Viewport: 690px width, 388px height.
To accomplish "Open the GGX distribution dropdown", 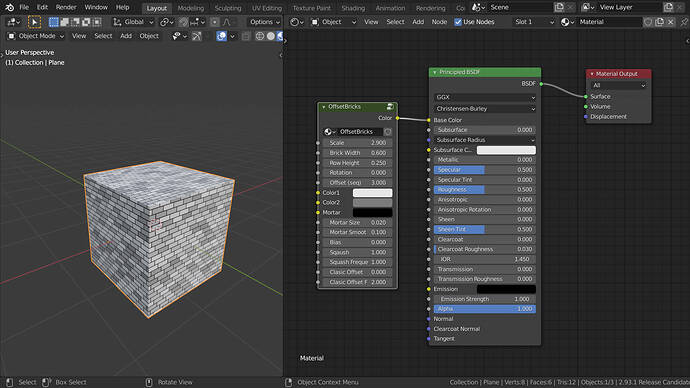I will tap(484, 97).
